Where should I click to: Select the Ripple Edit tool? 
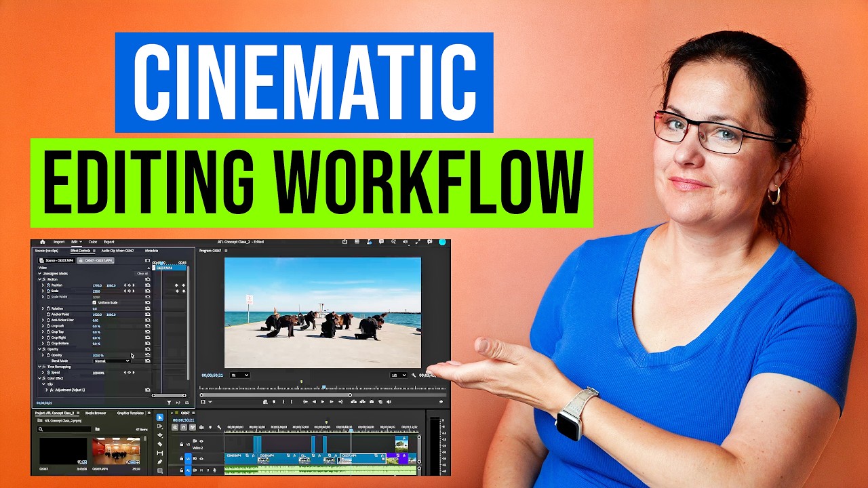pyautogui.click(x=160, y=435)
